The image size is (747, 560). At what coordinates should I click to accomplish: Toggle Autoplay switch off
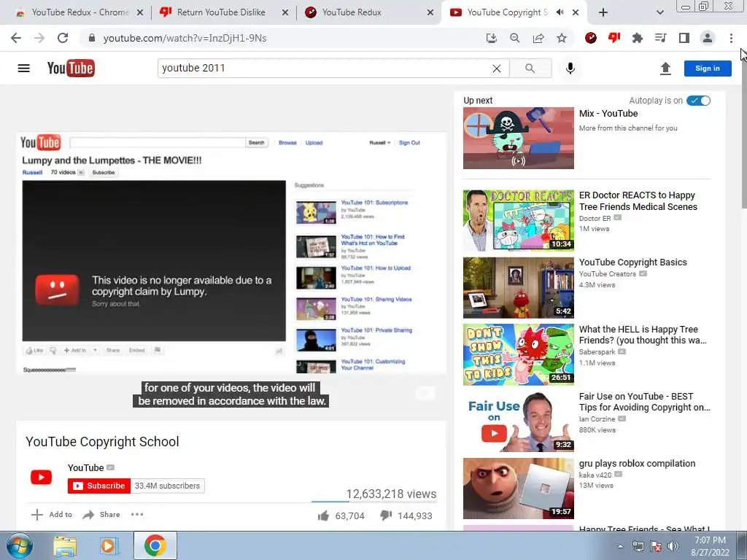[698, 101]
